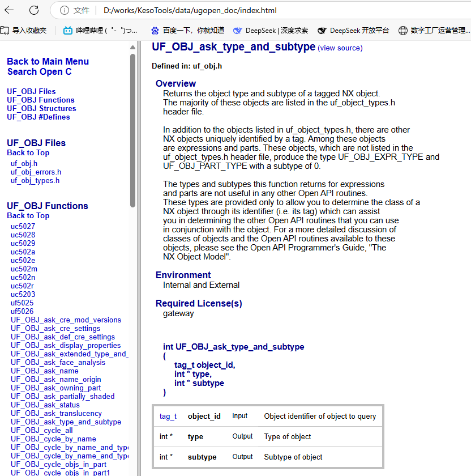Open uf_obj_types.h file link
This screenshot has height=476, width=471.
(35, 181)
